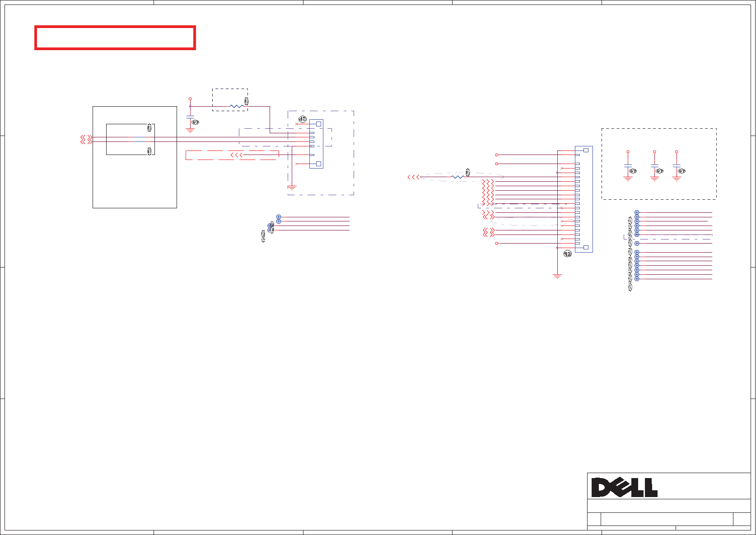Click oval reference marker below large connector

click(x=568, y=254)
